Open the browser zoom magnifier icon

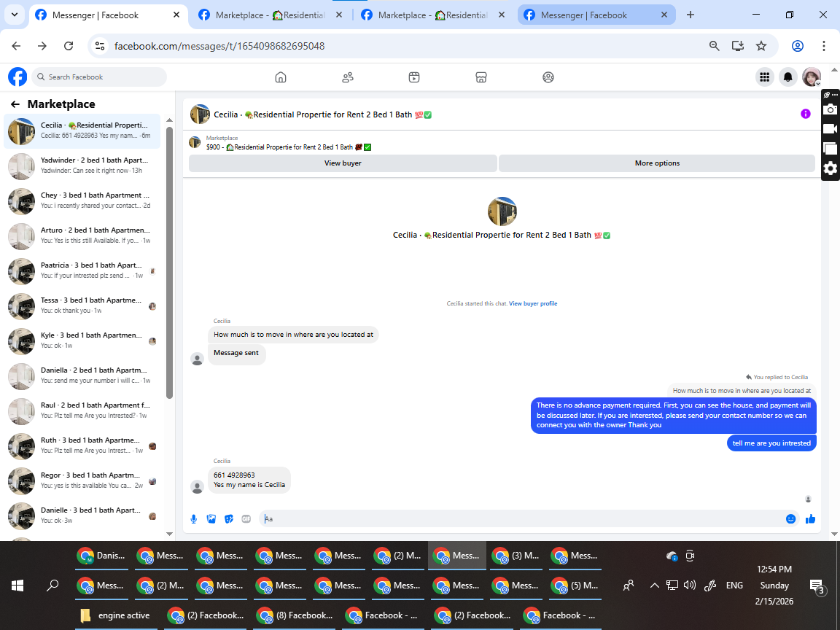tap(714, 46)
